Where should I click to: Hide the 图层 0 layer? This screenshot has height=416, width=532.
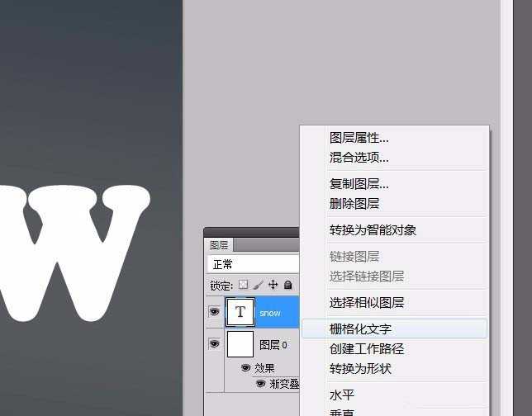(214, 344)
